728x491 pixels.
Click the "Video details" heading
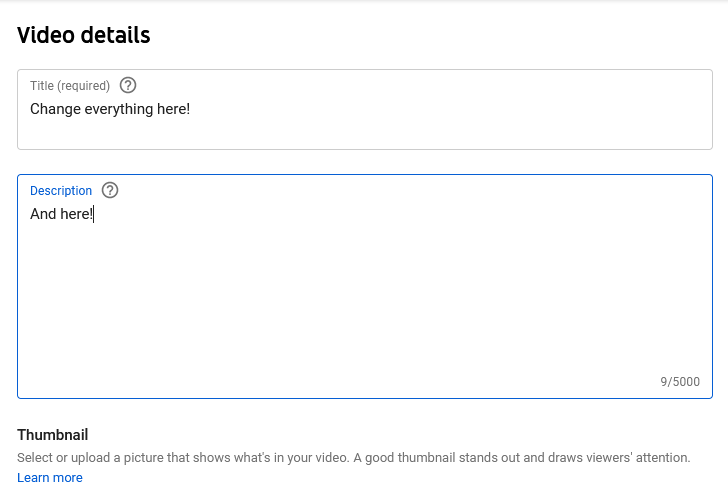(x=84, y=36)
